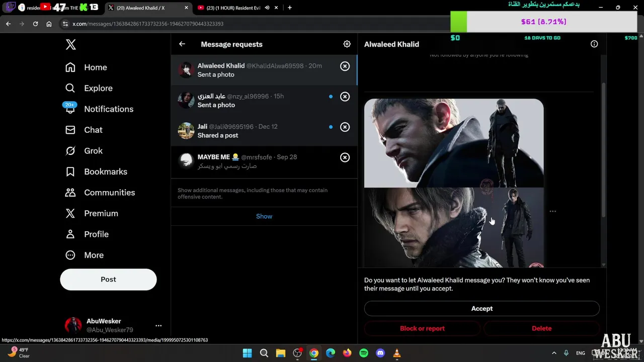The image size is (644, 362).
Task: Open the More menu in sidebar
Action: tap(85, 255)
